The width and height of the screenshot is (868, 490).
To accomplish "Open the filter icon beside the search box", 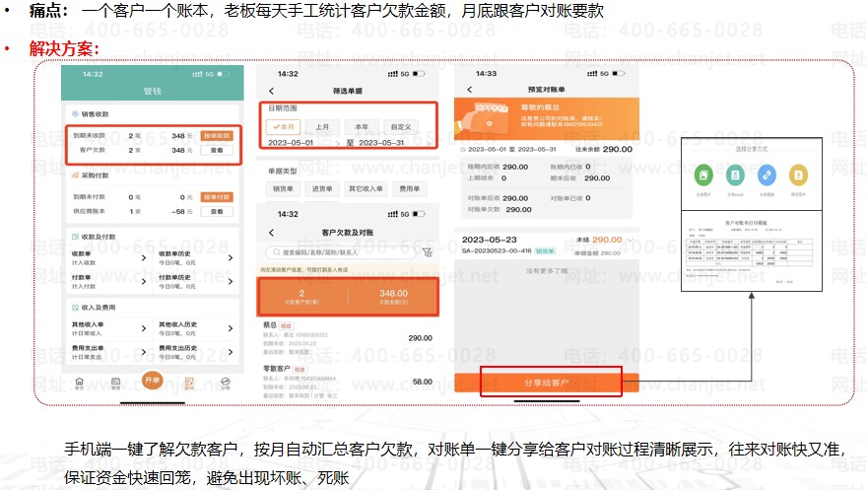I will pos(427,252).
